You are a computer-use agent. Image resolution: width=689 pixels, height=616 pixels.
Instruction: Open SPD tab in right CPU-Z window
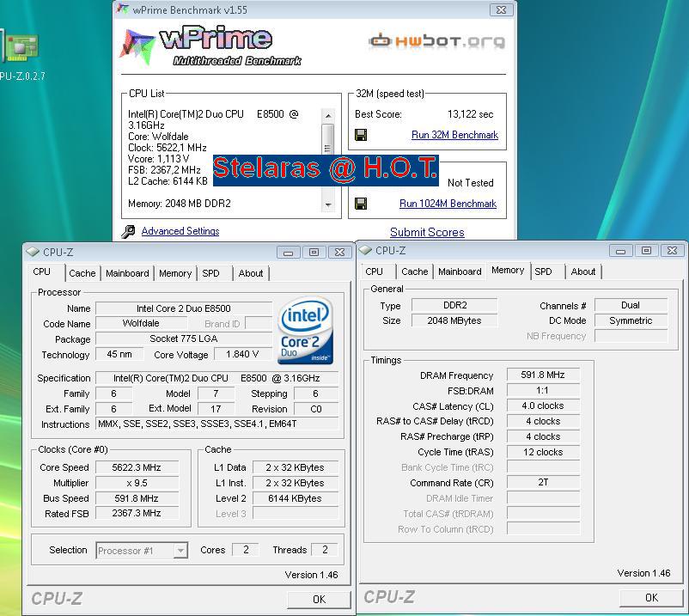click(544, 271)
